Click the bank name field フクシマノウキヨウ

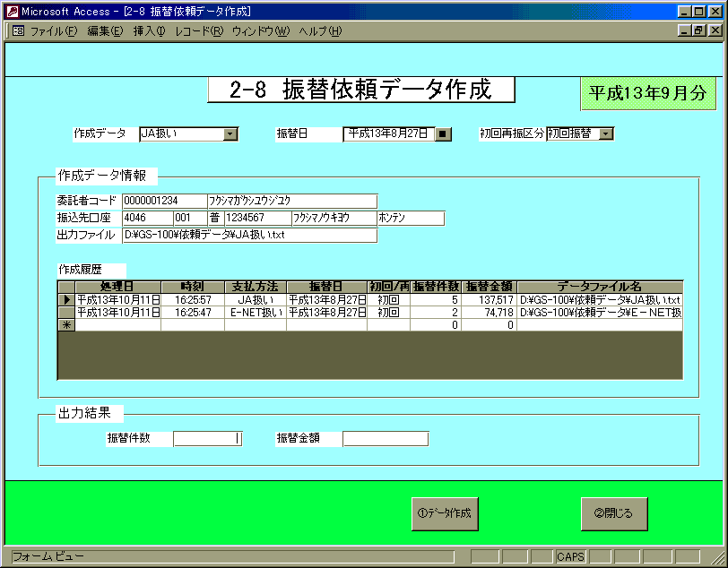click(x=334, y=218)
